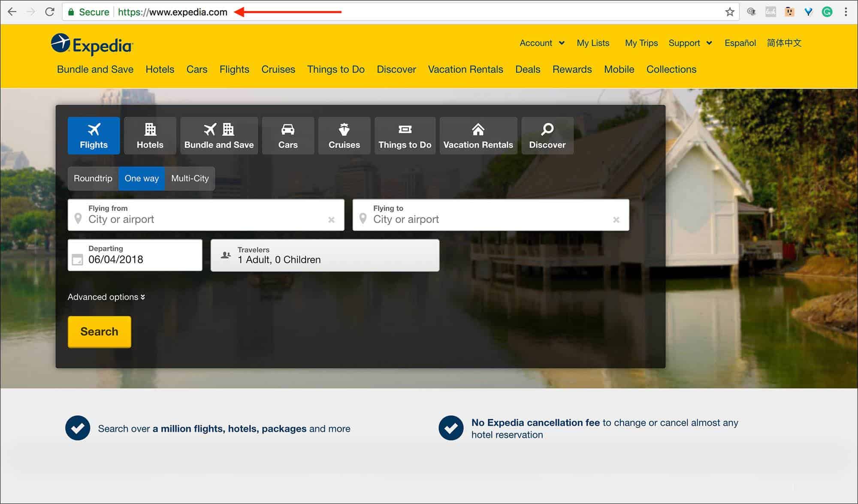Open the Travelers dropdown
858x504 pixels.
[325, 255]
